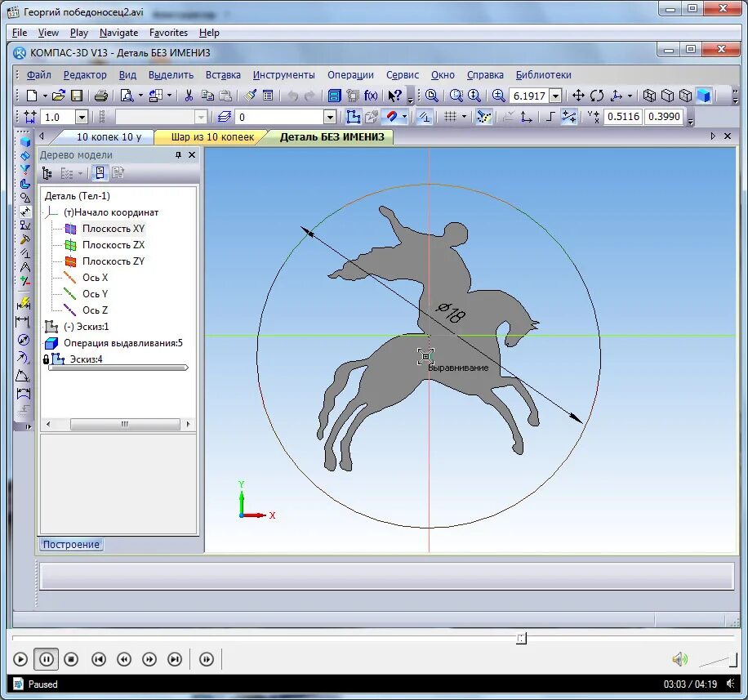Toggle rounding with the dimension-rounding icon

click(568, 117)
